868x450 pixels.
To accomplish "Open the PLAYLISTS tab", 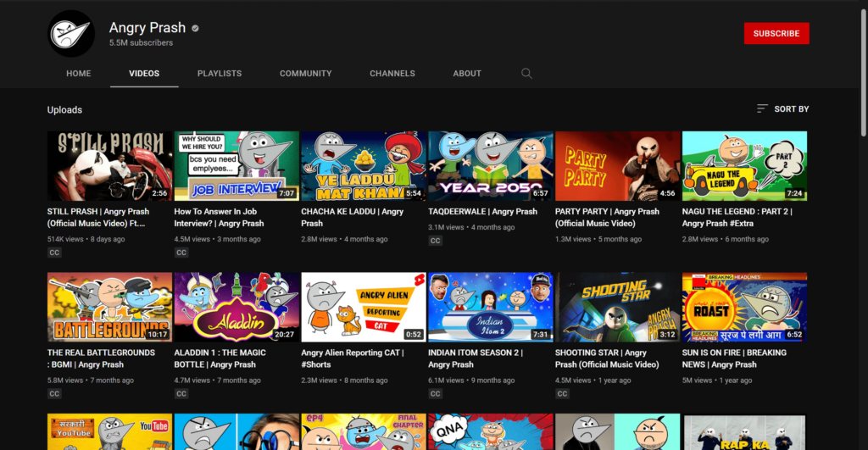I will coord(220,73).
